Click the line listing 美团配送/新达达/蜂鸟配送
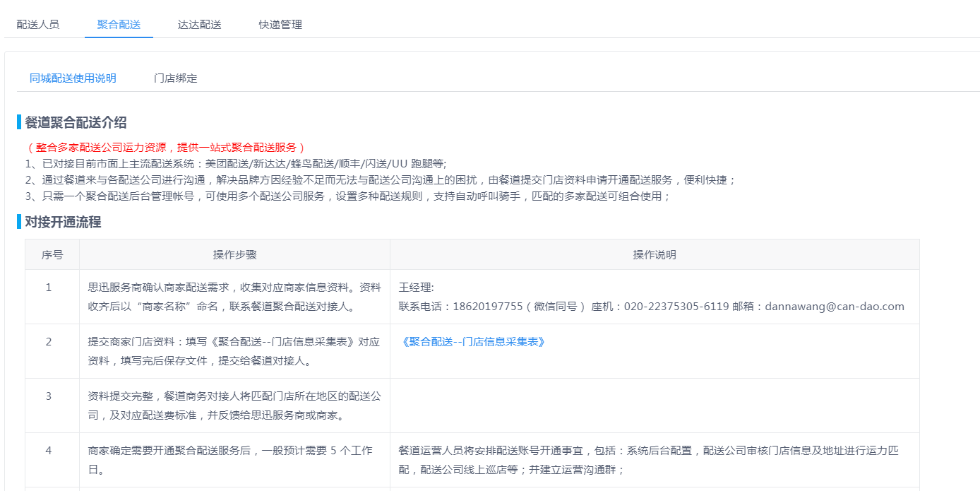The width and height of the screenshot is (980, 491). click(236, 164)
